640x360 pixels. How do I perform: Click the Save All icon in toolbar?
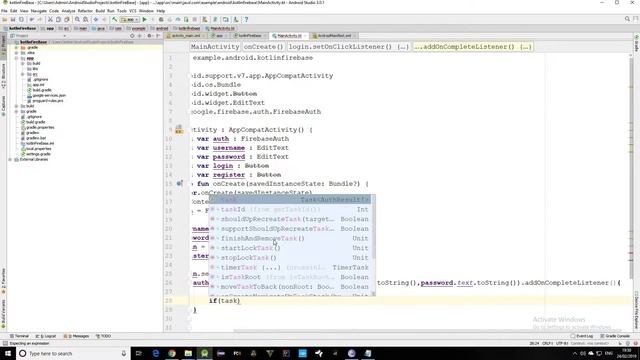[x=13, y=20]
